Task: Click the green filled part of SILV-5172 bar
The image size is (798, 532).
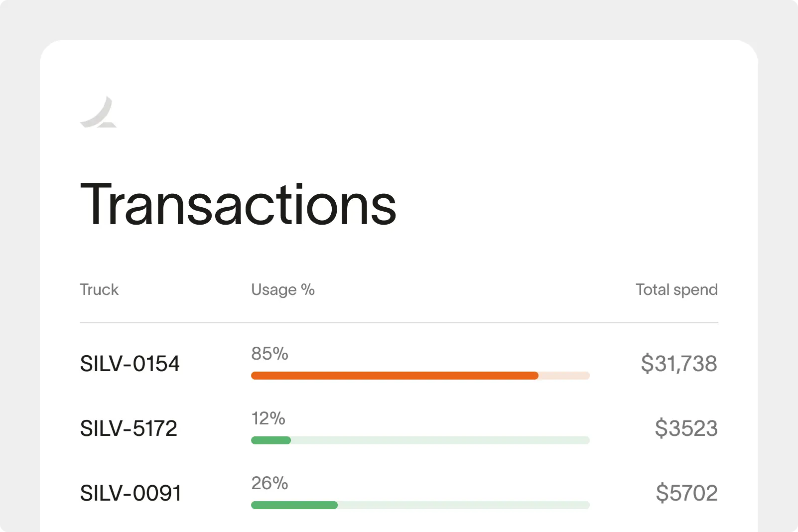Action: 271,440
